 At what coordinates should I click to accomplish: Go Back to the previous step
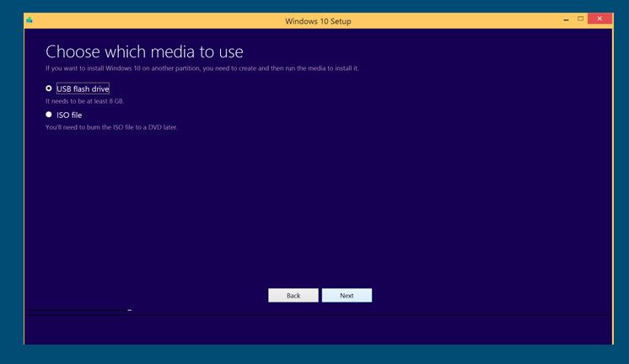pyautogui.click(x=293, y=296)
